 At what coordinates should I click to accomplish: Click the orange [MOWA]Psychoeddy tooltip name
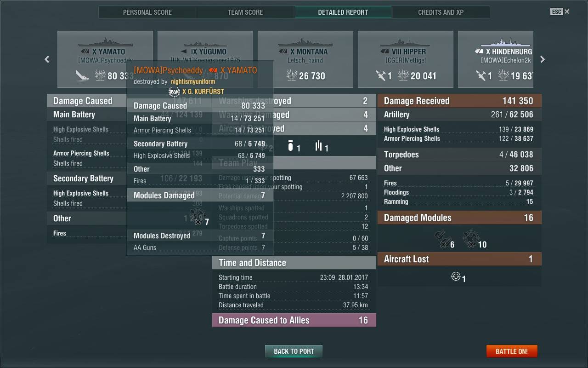point(168,70)
